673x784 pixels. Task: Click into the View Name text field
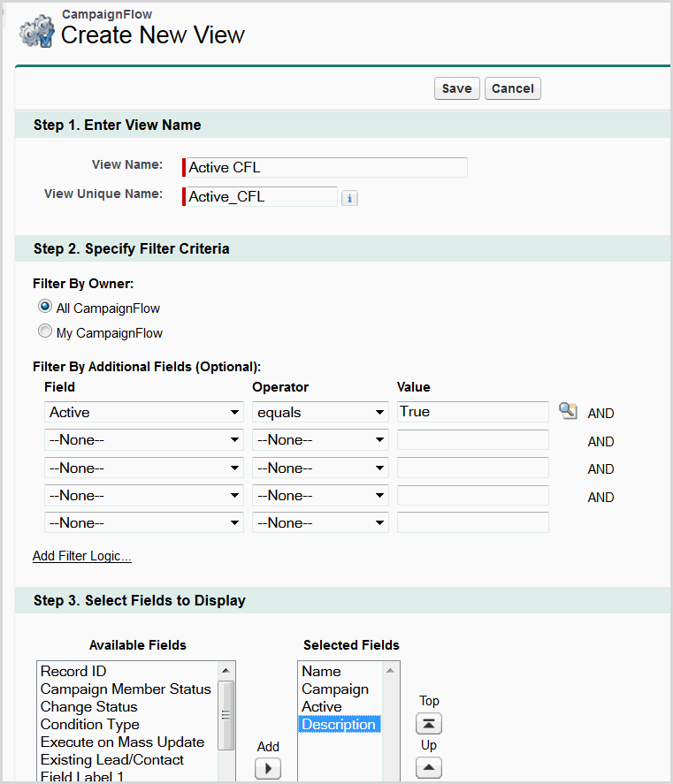pyautogui.click(x=326, y=168)
